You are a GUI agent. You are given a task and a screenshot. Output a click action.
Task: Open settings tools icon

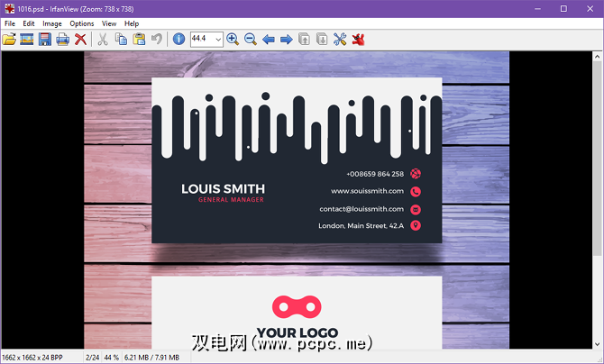tap(340, 39)
